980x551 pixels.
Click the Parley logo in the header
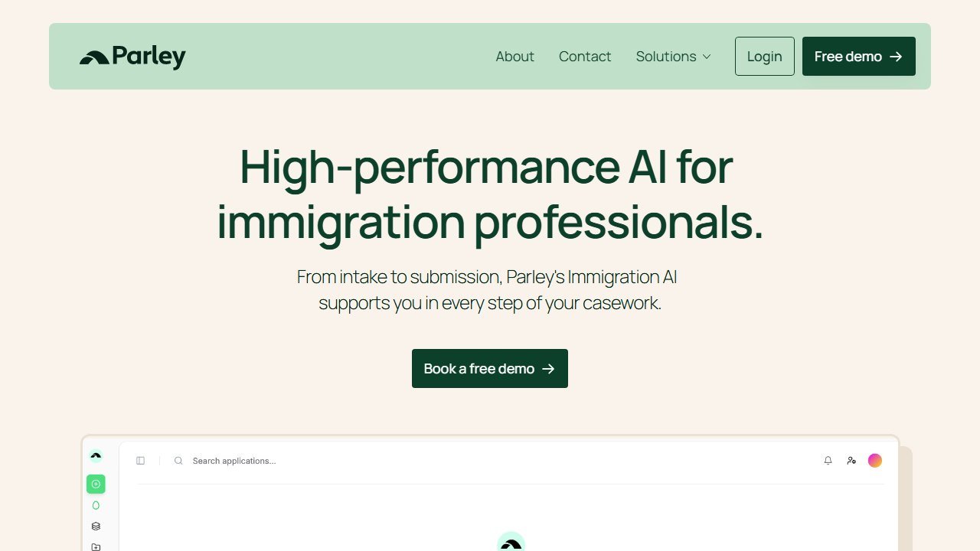(x=132, y=57)
